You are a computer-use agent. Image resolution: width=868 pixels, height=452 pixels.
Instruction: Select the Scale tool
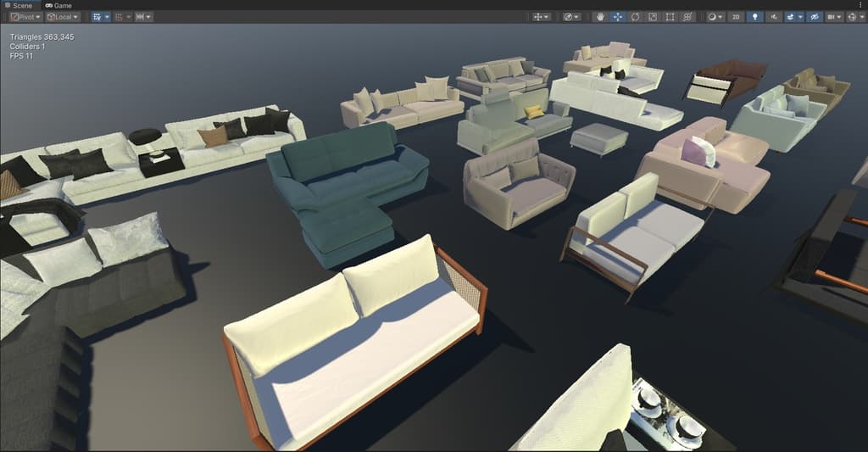(653, 17)
